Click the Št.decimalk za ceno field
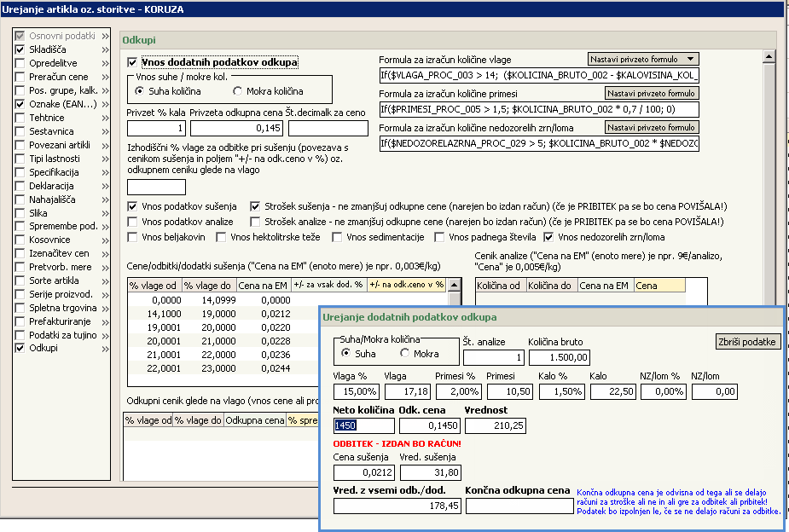Screen dimensions: 789x532 click(328, 128)
